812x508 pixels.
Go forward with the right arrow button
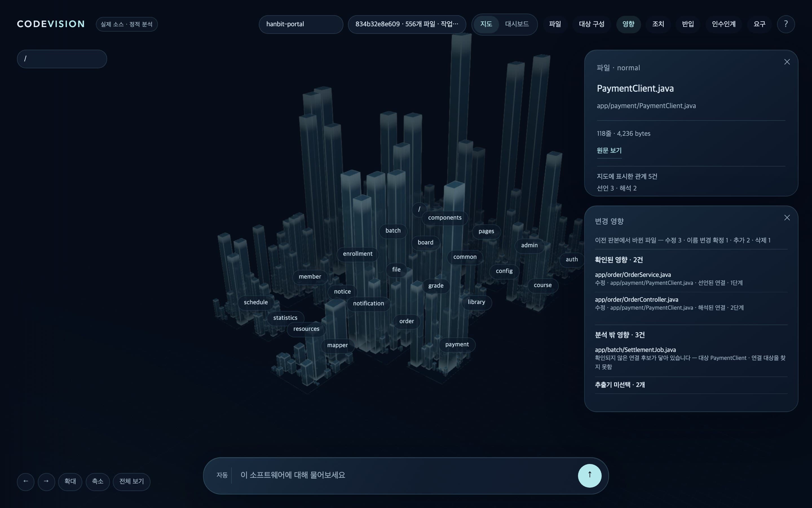46,481
